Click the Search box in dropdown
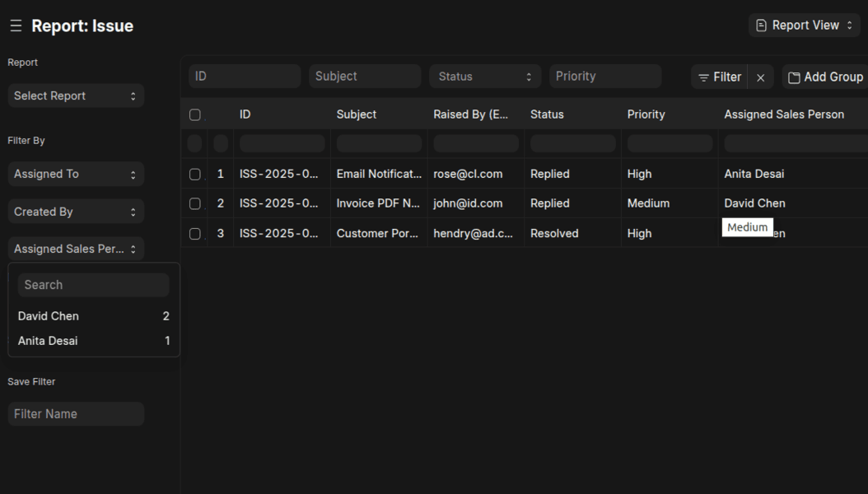The image size is (868, 494). [x=94, y=285]
